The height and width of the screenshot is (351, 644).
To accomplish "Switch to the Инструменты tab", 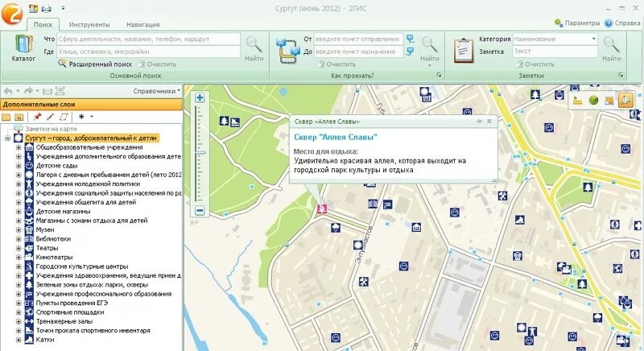I will (x=89, y=25).
